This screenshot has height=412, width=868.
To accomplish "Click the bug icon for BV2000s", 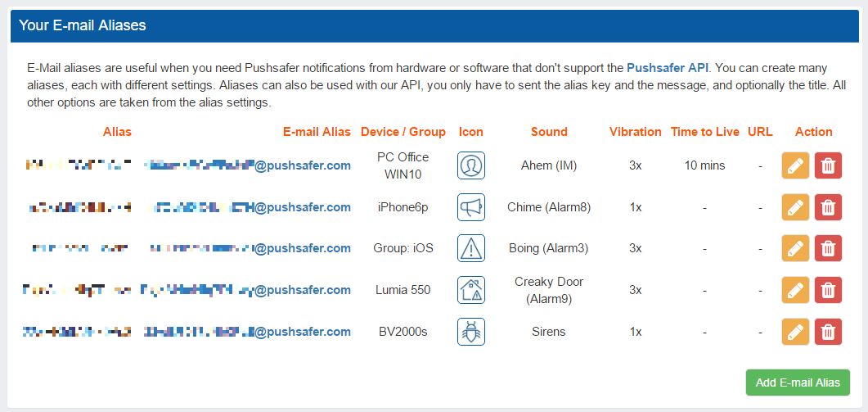I will pos(471,332).
